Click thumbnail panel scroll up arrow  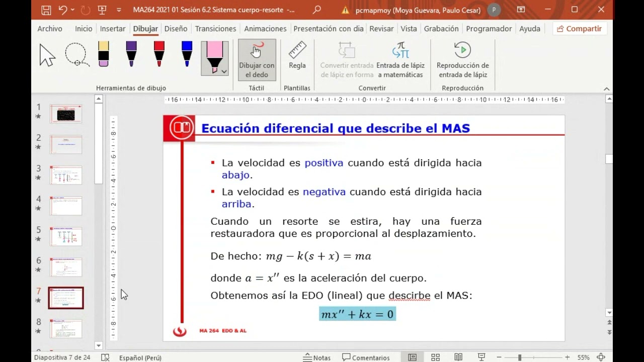(99, 100)
